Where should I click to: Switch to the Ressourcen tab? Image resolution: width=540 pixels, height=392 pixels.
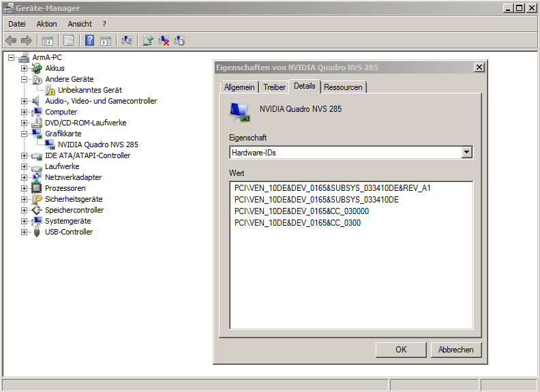click(343, 87)
